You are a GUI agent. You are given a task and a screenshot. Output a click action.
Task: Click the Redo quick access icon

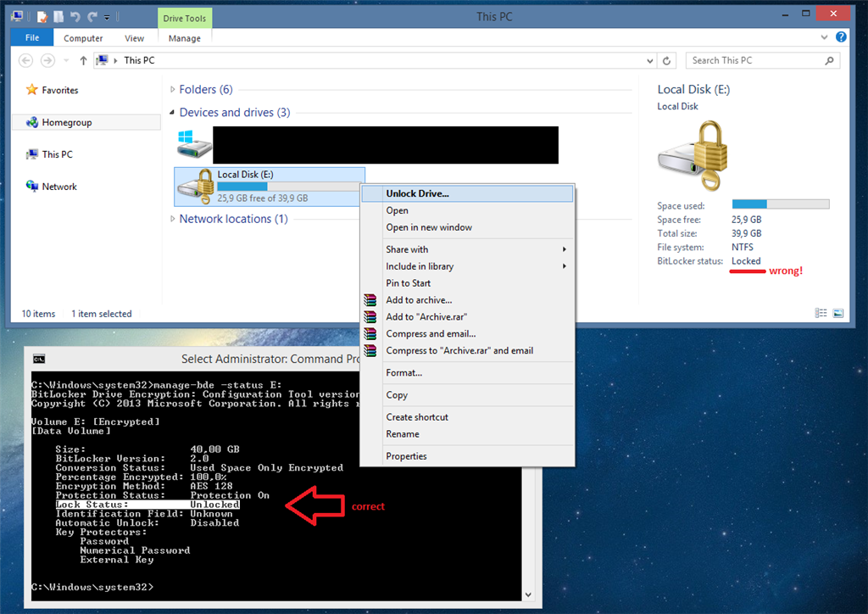(x=92, y=17)
